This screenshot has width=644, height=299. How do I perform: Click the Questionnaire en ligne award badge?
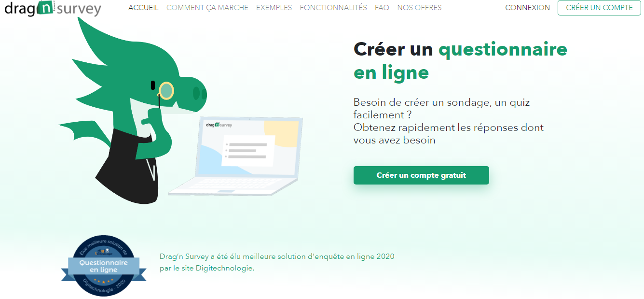104,266
